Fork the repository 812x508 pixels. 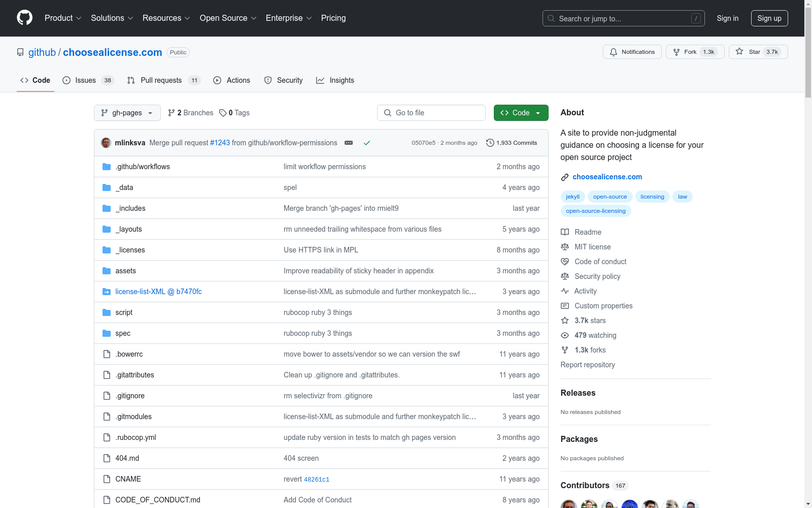pyautogui.click(x=695, y=52)
